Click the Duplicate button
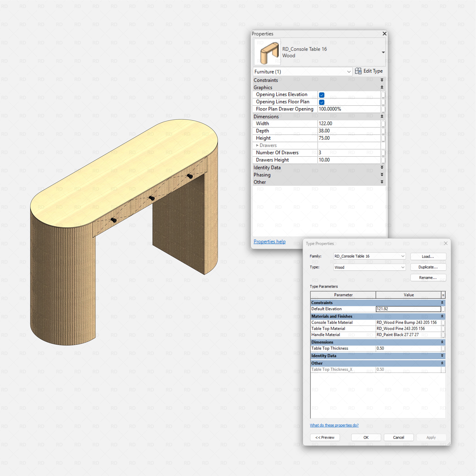The width and height of the screenshot is (476, 476). (x=428, y=267)
